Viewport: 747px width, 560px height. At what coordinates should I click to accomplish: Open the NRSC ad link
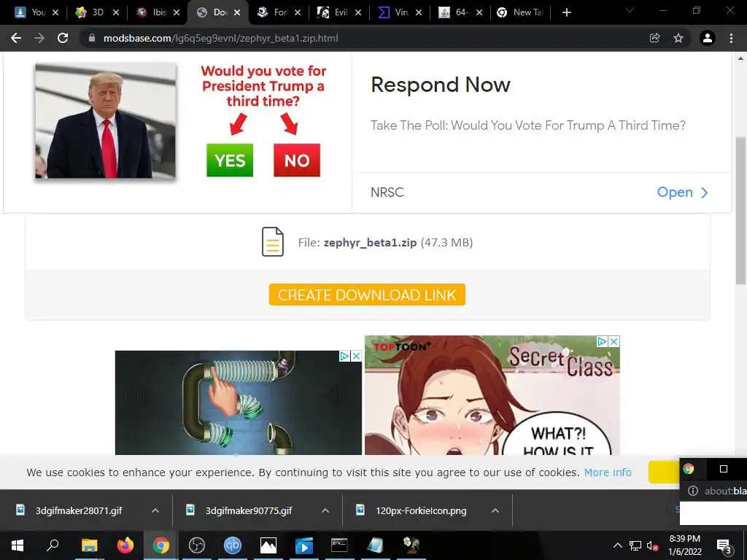tap(682, 192)
